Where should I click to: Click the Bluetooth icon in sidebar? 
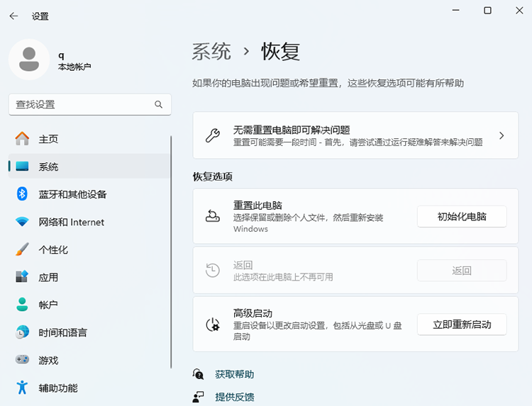coord(22,194)
